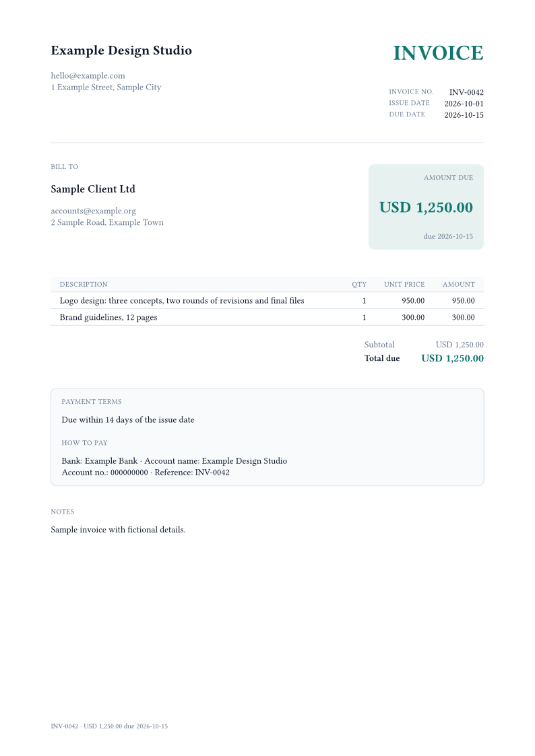
Task: Click the footer line 'INV-0042 · USD 1,250.00 due 2026-10-15'
Action: 109,726
